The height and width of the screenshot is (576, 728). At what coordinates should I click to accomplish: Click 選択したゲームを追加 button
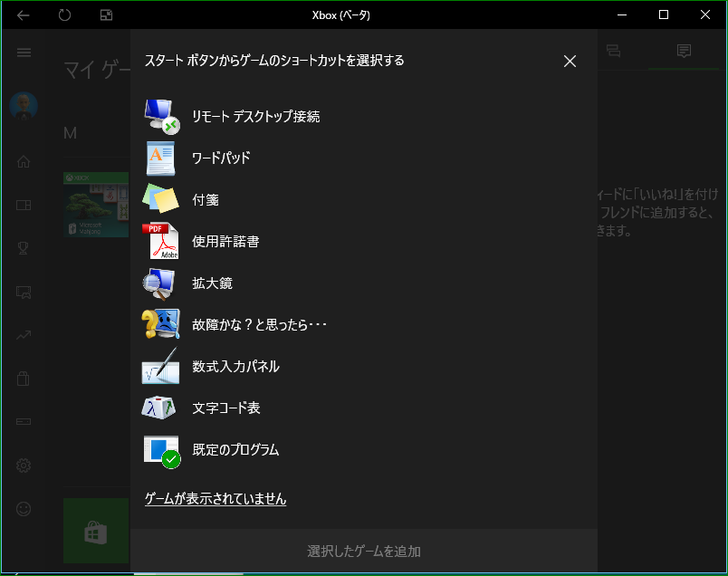363,551
